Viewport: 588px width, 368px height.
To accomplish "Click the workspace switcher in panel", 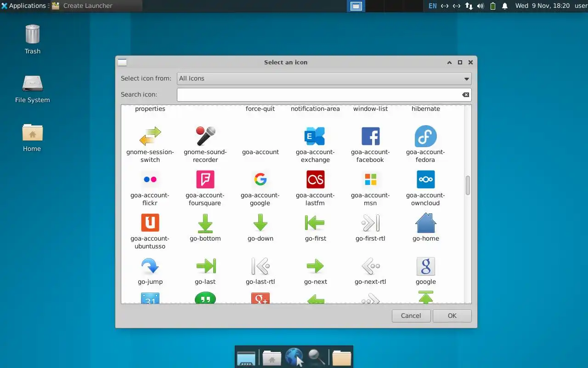I will point(356,6).
